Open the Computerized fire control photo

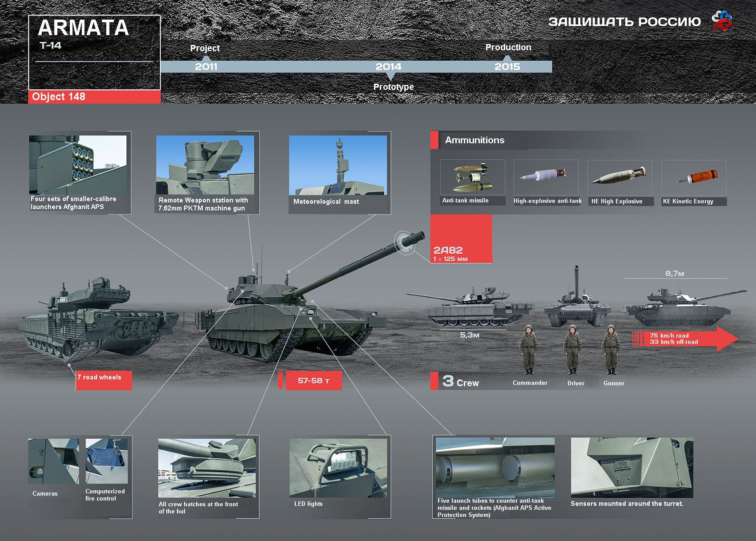pos(107,461)
